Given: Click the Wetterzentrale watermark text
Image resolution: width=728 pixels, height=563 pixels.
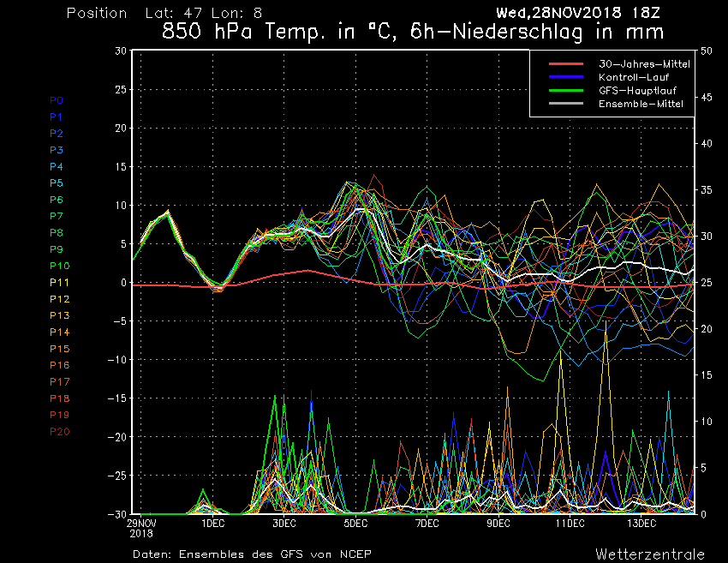Looking at the screenshot, I should 650,554.
